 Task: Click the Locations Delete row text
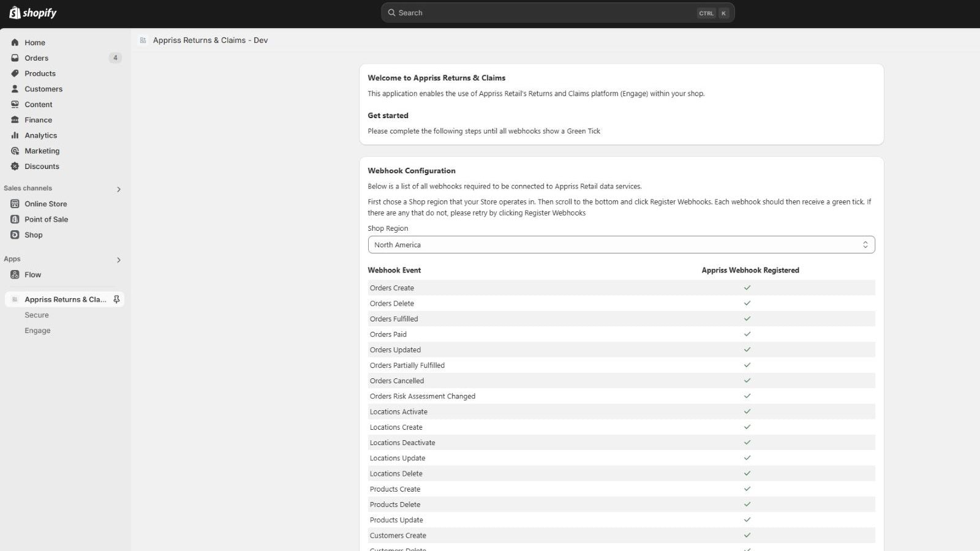coord(396,473)
